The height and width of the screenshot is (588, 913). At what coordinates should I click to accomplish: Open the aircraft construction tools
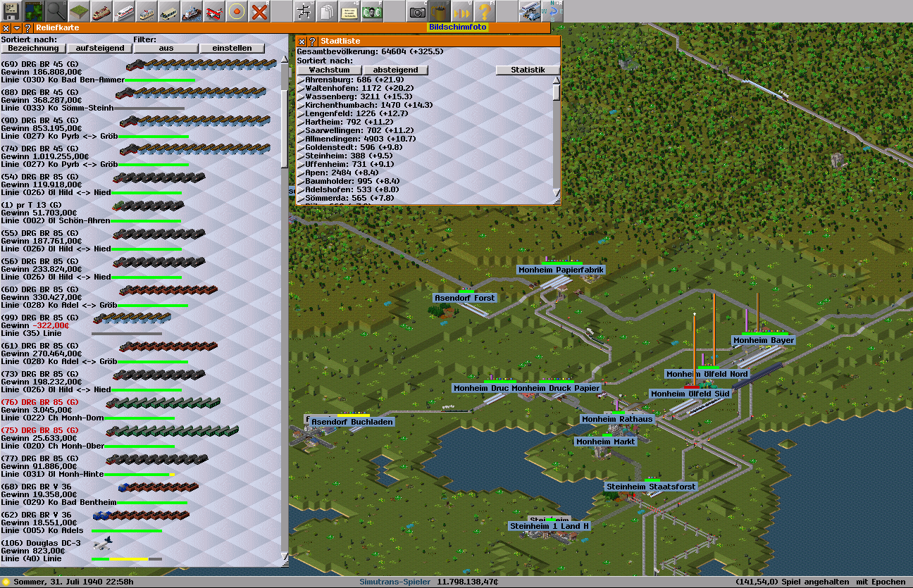click(x=214, y=11)
